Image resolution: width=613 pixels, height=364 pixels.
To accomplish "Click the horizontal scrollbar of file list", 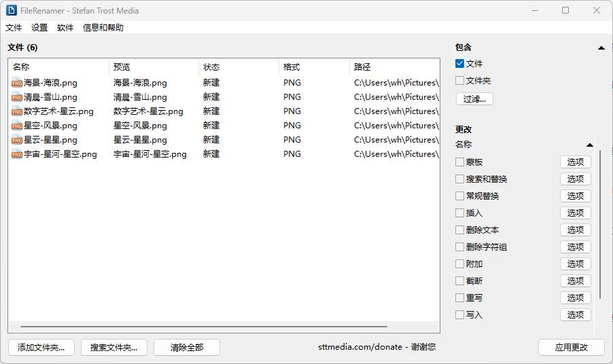I will 204,327.
